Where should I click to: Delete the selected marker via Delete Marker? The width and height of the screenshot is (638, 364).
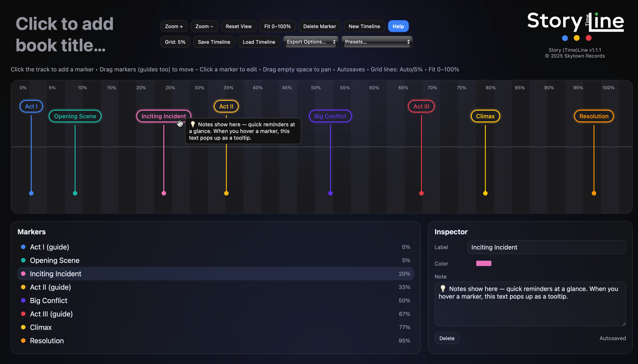[320, 26]
